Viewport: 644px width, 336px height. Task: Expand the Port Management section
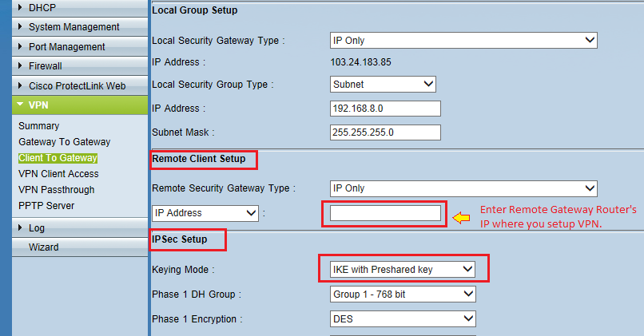point(80,47)
